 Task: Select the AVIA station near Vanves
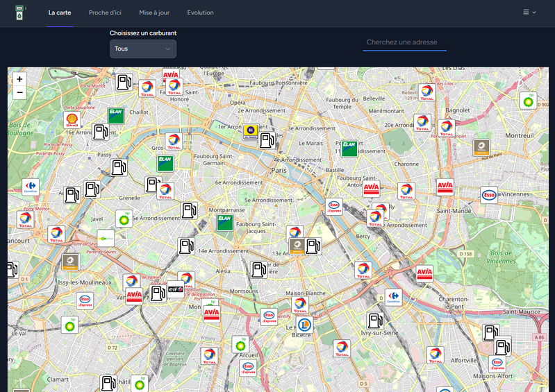coord(134,296)
